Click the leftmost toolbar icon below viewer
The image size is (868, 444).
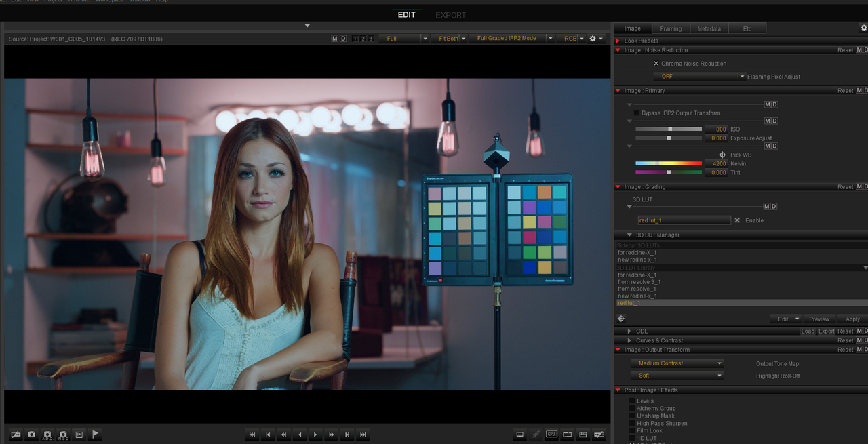(x=16, y=435)
